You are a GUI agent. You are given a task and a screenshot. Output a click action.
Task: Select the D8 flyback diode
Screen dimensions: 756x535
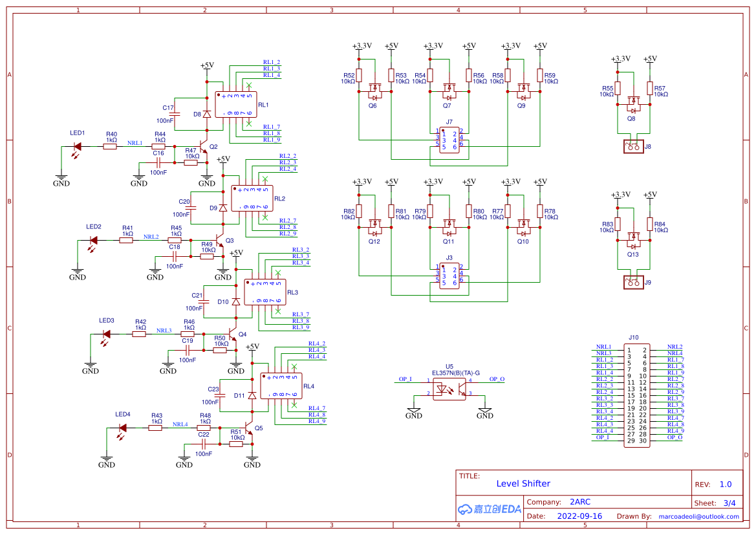tap(207, 114)
